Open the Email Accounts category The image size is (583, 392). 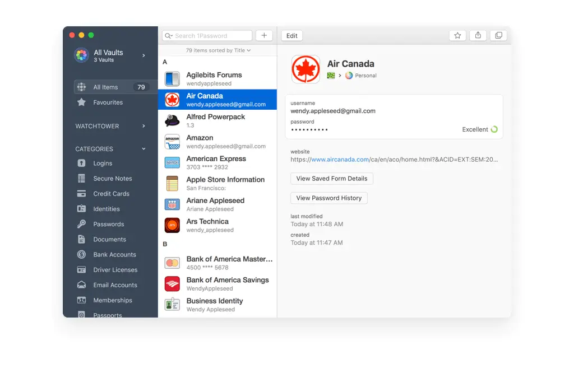coord(115,285)
